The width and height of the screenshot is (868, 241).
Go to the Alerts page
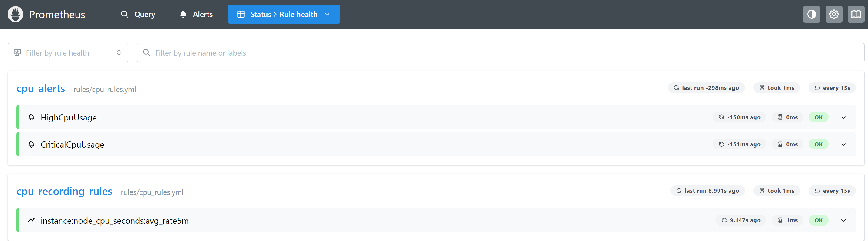coord(196,14)
